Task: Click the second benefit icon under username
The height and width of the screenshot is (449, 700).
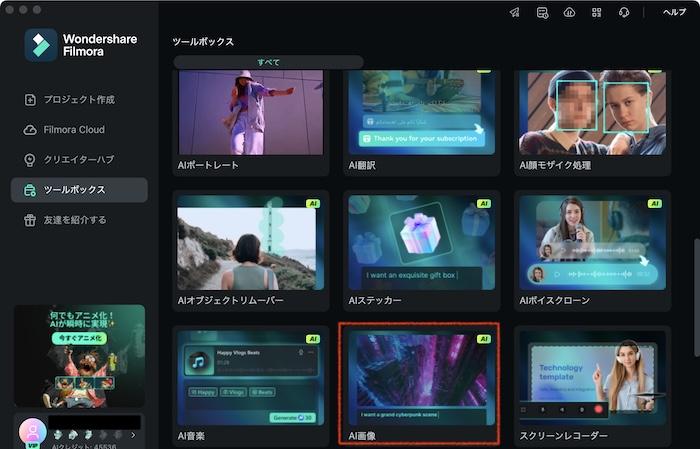Action: pos(73,434)
